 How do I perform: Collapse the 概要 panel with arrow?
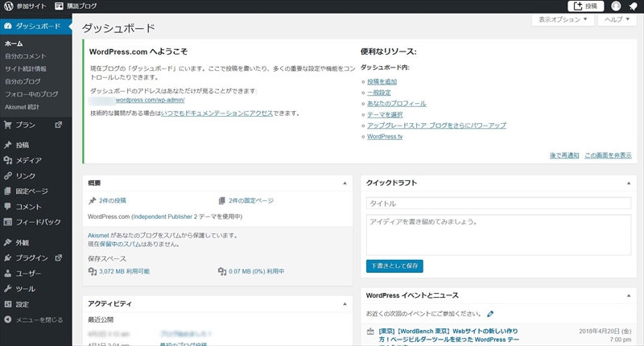(x=345, y=183)
